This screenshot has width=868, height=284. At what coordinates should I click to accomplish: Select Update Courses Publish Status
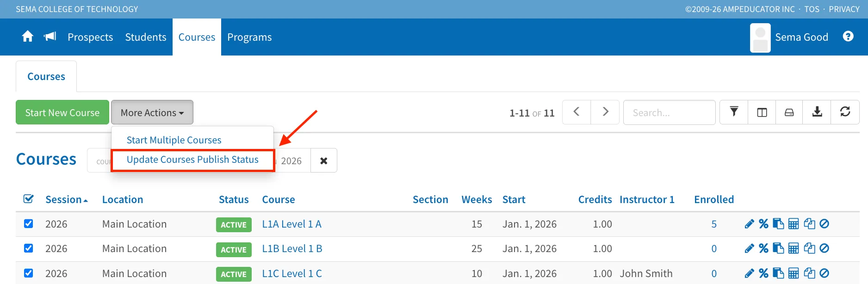192,160
